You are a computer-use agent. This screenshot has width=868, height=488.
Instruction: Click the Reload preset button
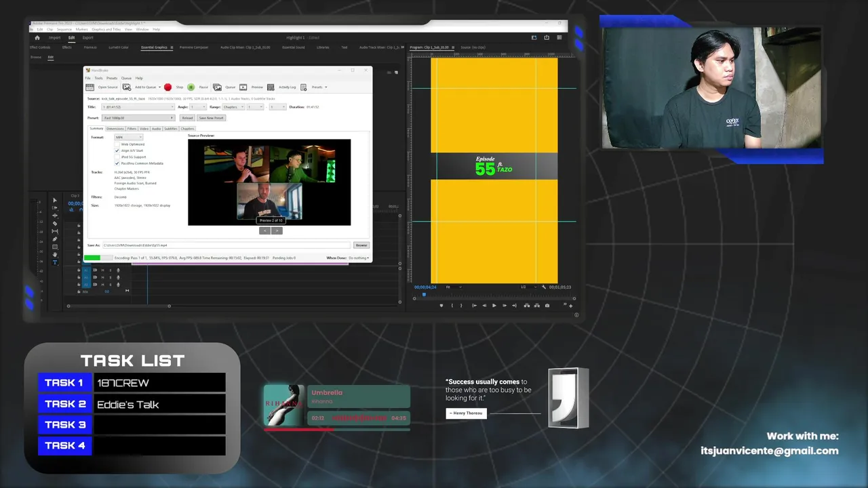tap(187, 118)
